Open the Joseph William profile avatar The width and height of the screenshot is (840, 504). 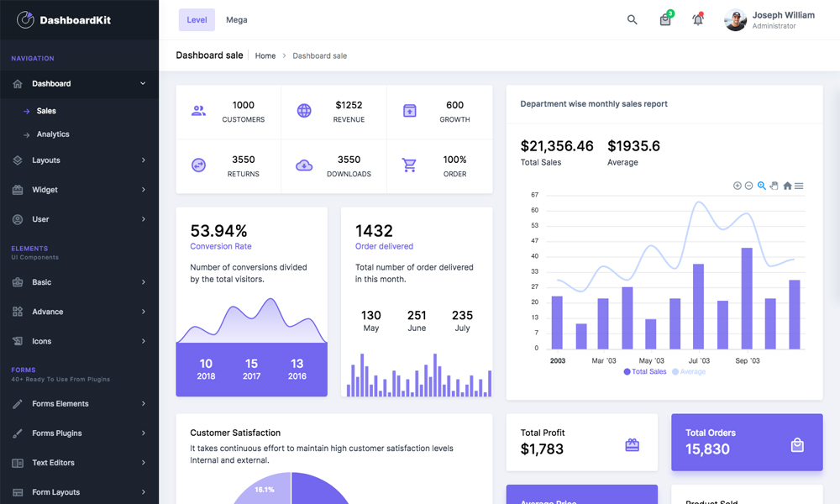(x=735, y=20)
